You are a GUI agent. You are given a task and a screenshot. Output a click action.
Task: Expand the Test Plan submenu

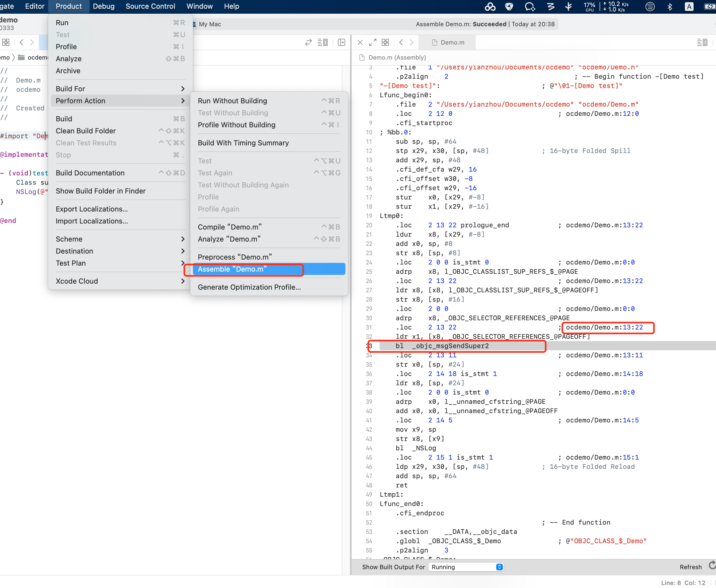tap(120, 263)
